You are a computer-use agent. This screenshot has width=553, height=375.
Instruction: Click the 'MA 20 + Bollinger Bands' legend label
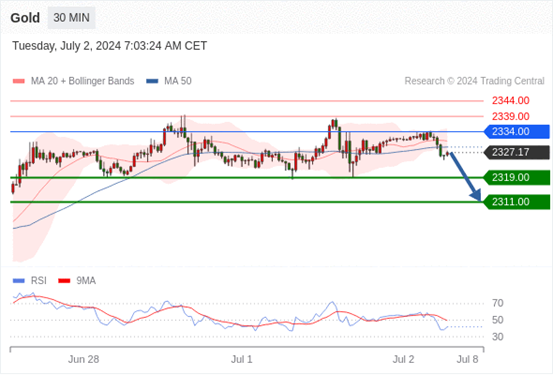tap(83, 81)
